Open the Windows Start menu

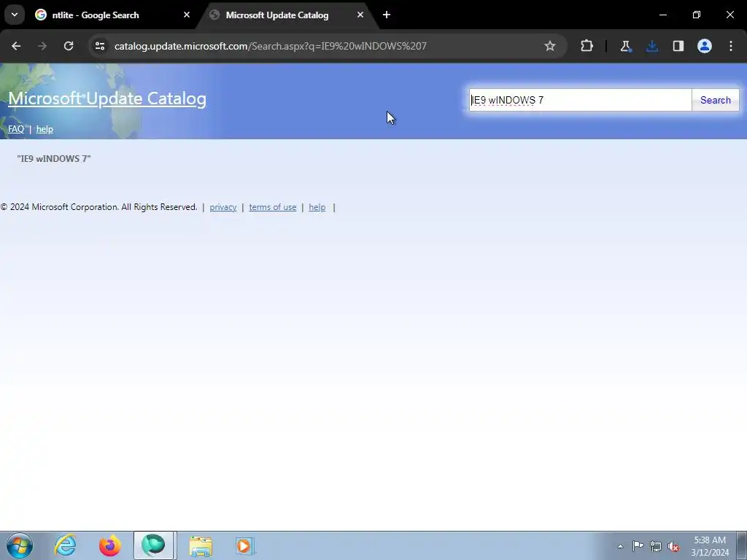pyautogui.click(x=20, y=545)
